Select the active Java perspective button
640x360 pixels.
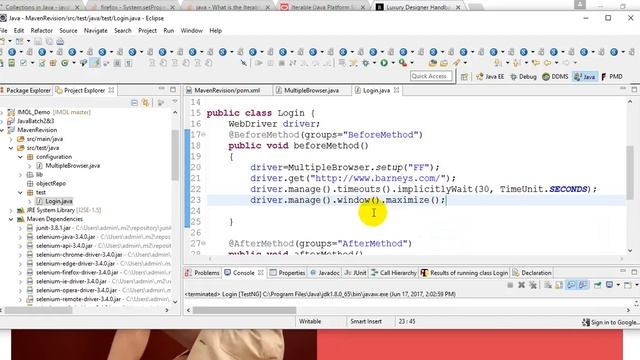[584, 77]
